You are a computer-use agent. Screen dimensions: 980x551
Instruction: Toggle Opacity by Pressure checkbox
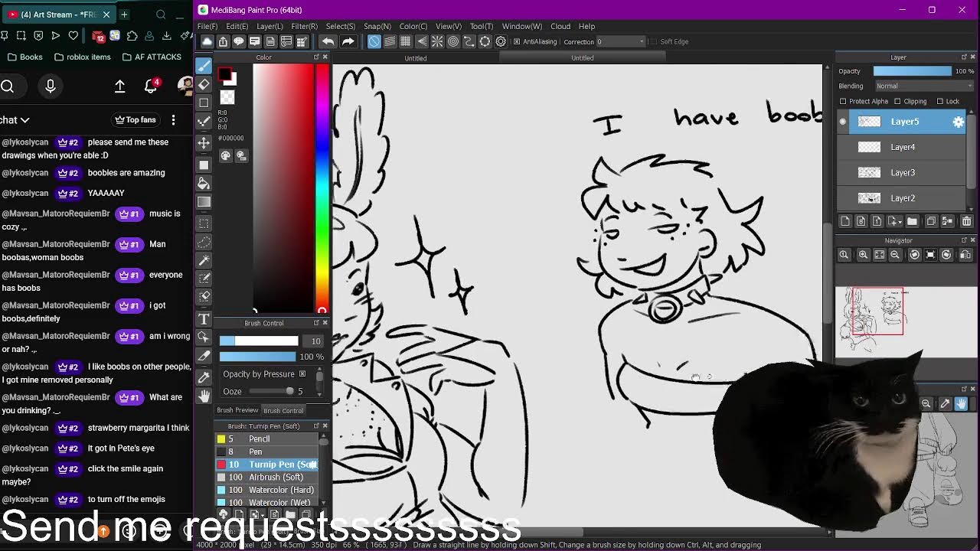click(x=302, y=373)
